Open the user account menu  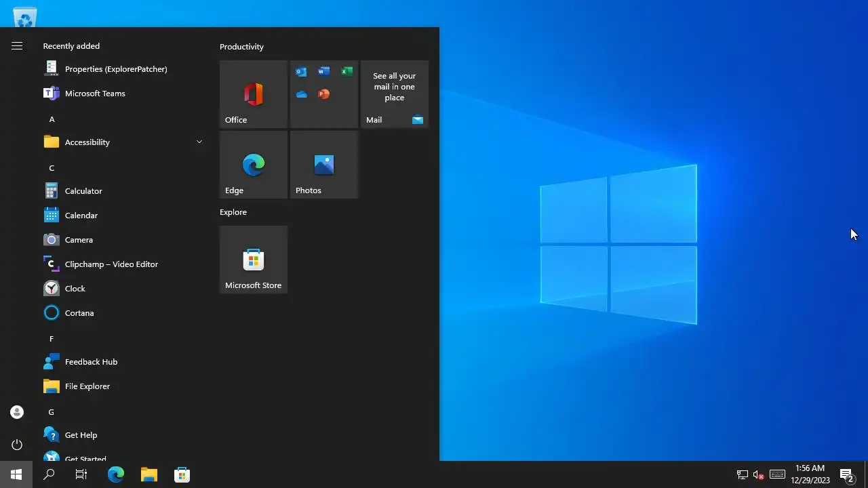pos(17,412)
